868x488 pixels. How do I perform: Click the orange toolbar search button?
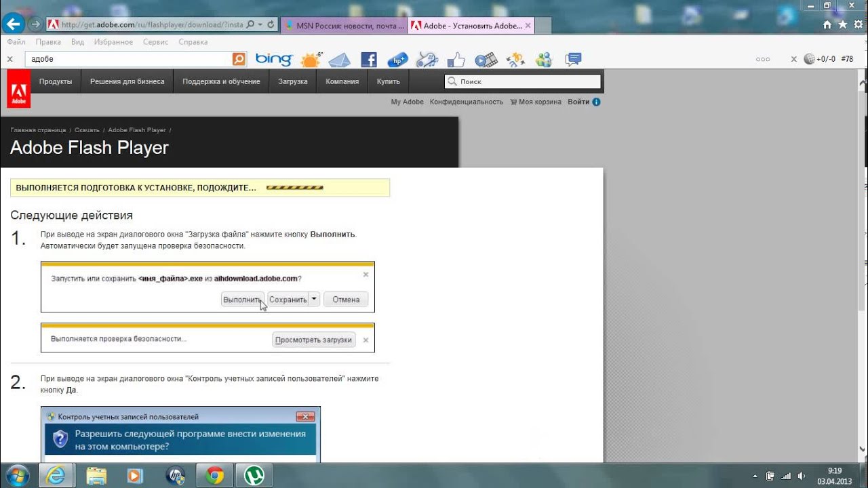239,59
